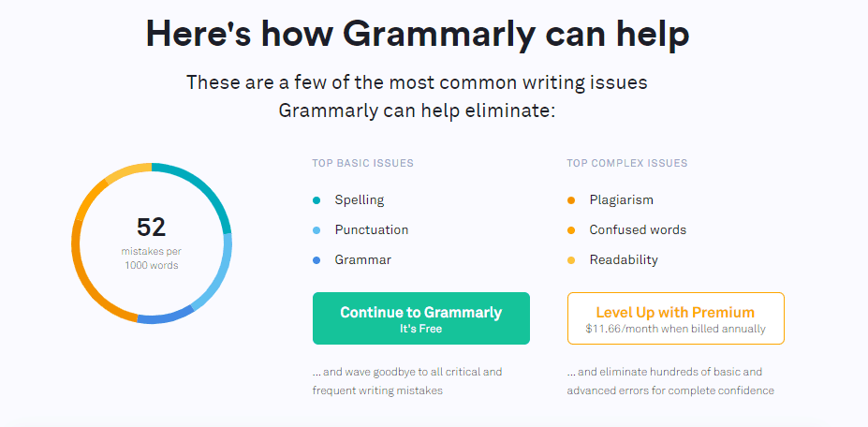The width and height of the screenshot is (868, 427).
Task: Click Level Up with Premium button
Action: pyautogui.click(x=676, y=318)
